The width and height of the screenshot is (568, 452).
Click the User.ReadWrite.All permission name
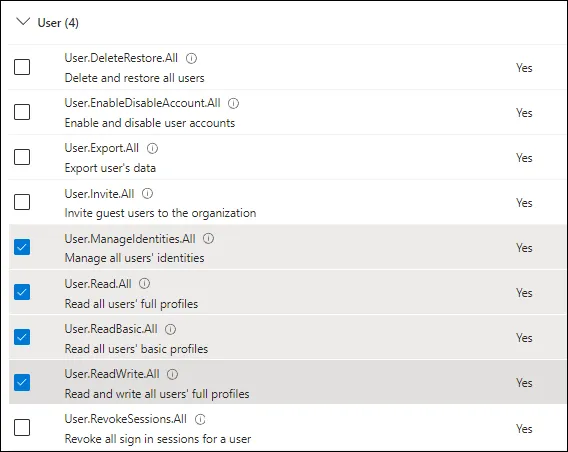pyautogui.click(x=112, y=374)
